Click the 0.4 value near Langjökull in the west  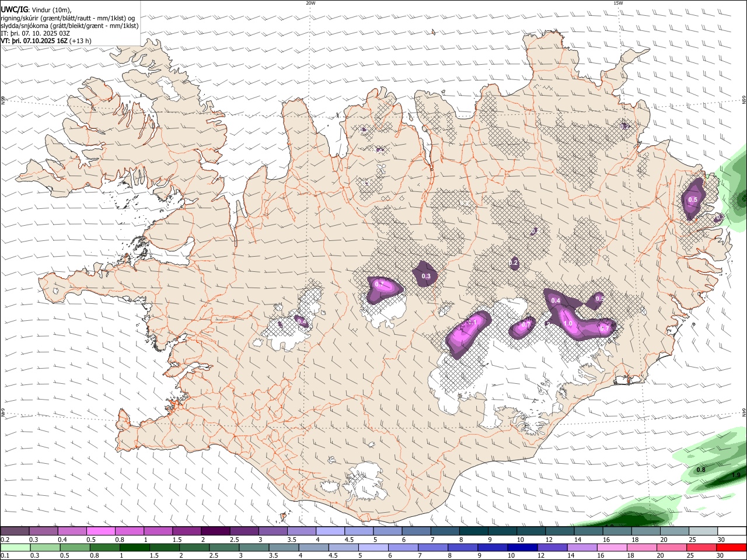(302, 321)
